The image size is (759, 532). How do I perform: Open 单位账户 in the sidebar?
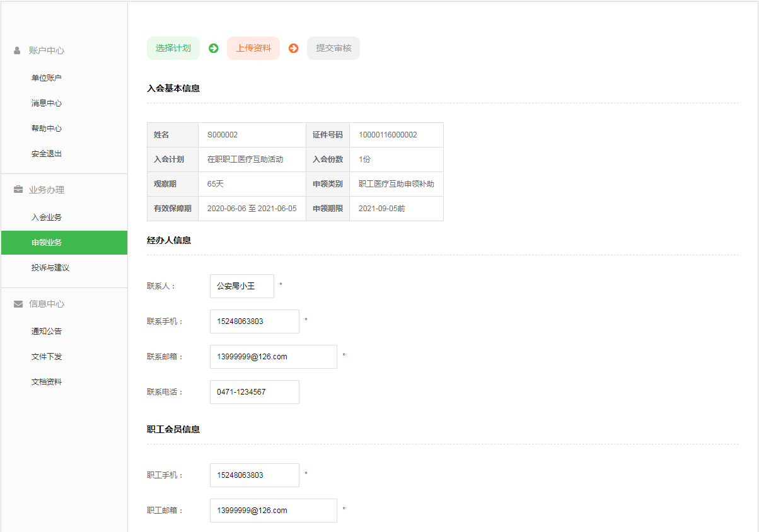47,78
